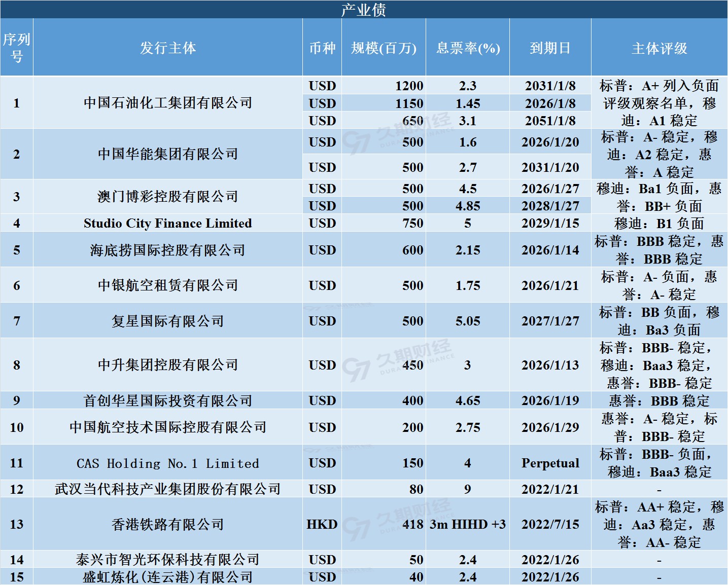Select maturity date 2026/1/29
This screenshot has height=585, width=728.
[x=550, y=427]
